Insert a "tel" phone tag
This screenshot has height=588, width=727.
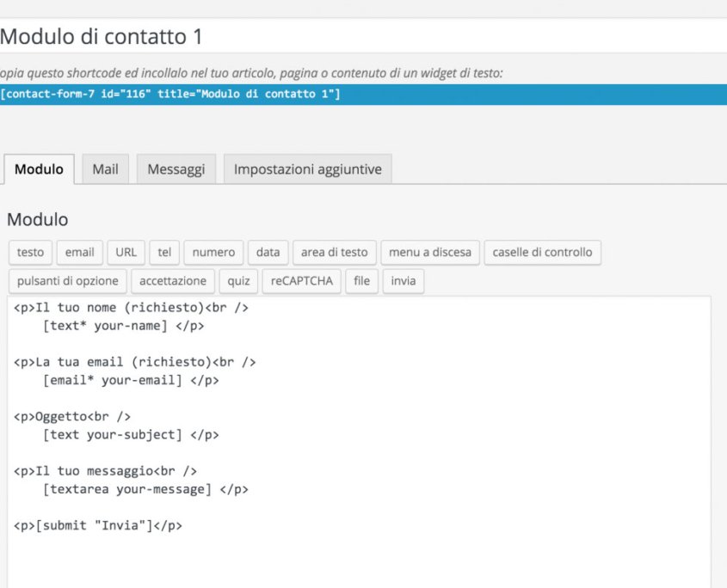[163, 252]
